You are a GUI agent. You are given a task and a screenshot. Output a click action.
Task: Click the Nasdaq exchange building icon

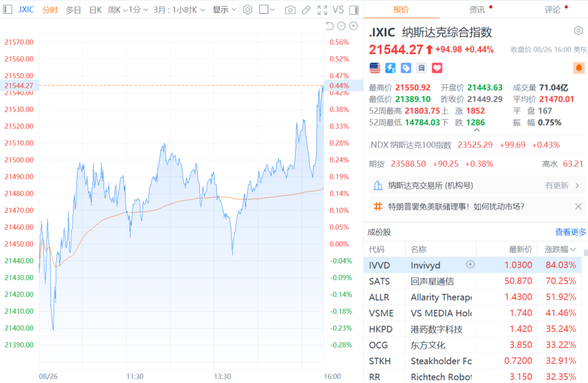click(378, 185)
